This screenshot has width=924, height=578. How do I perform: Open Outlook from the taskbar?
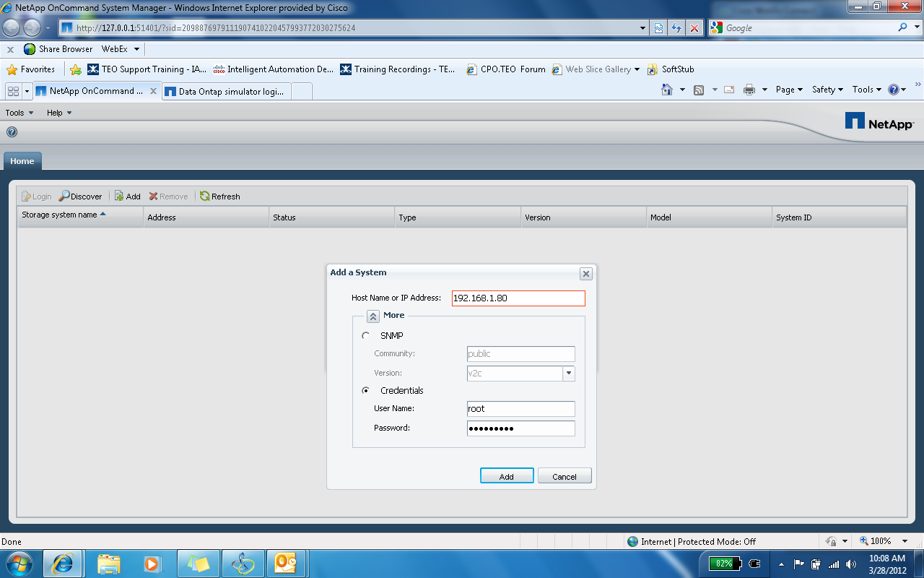click(x=287, y=564)
